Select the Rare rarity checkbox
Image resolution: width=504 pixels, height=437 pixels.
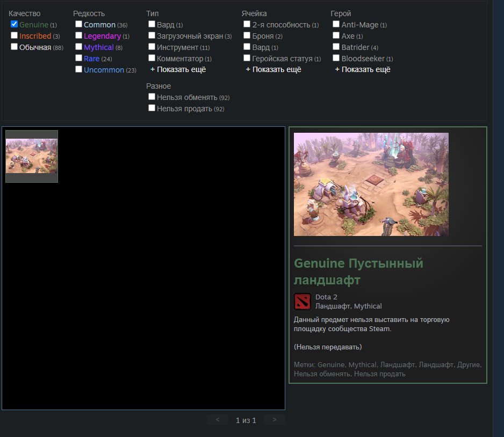click(79, 58)
